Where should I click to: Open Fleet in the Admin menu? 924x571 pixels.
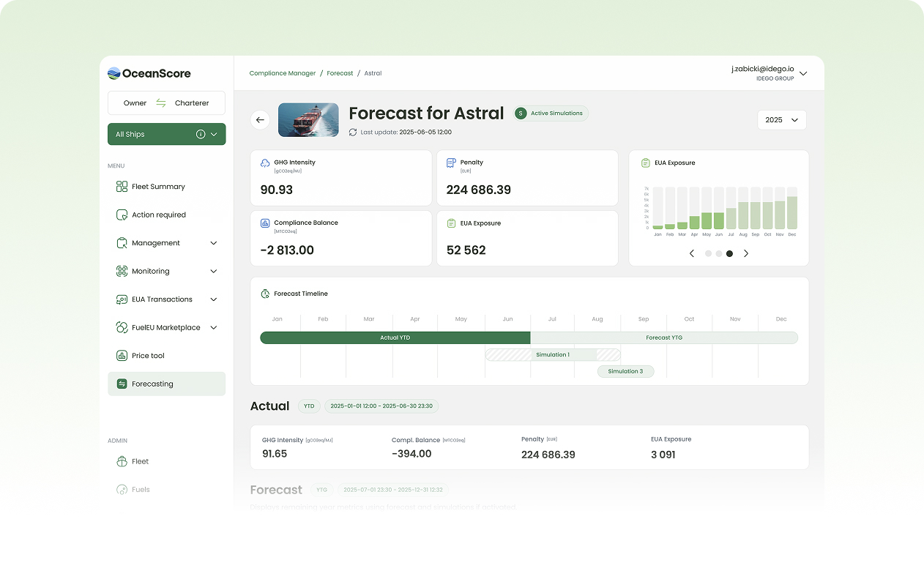140,462
